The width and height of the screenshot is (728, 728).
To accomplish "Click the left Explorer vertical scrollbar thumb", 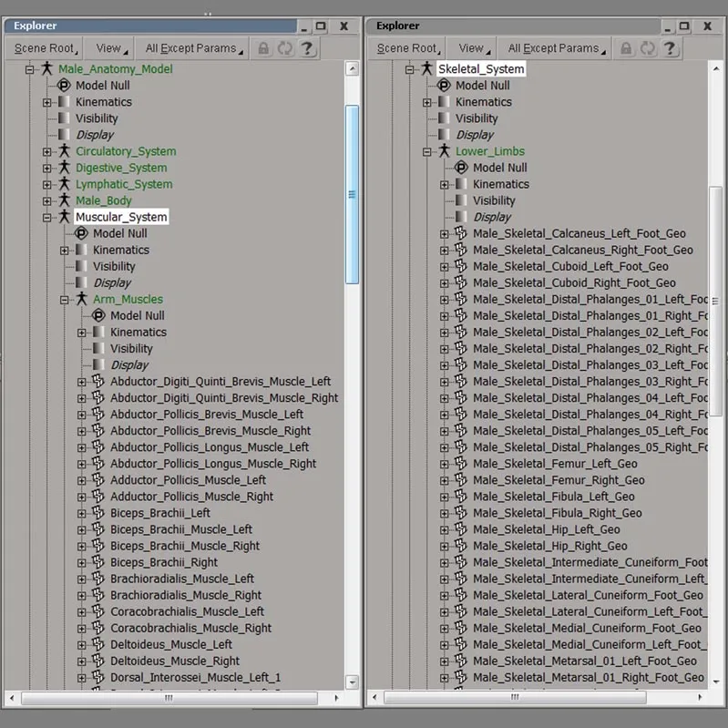I will 353,193.
